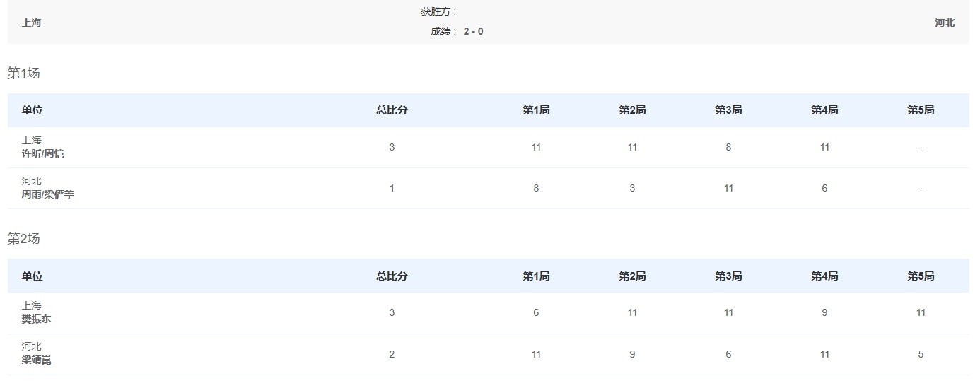This screenshot has height=388, width=980.
Task: Click 梁靖崑's total score of 2
Action: [x=392, y=354]
